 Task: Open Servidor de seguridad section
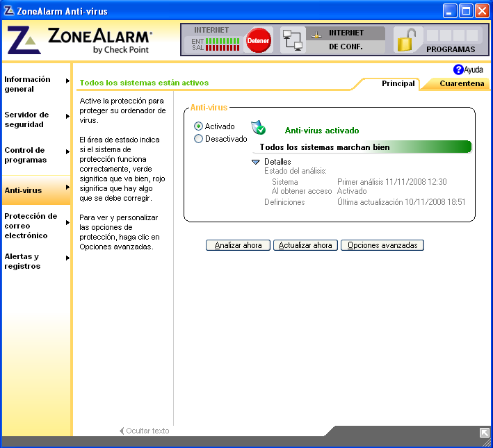point(26,119)
